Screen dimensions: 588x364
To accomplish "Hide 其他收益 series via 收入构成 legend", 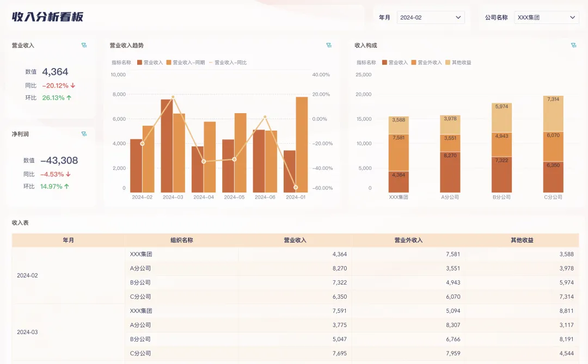I will tap(458, 63).
